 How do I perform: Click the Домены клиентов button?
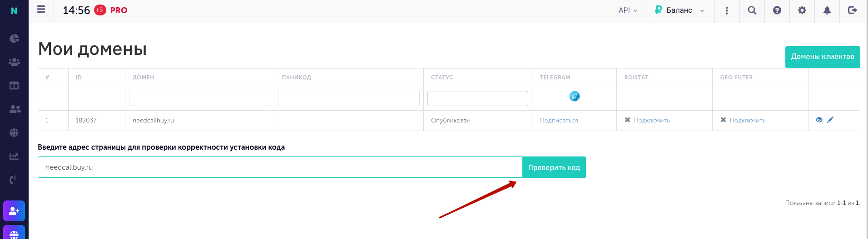tap(822, 57)
